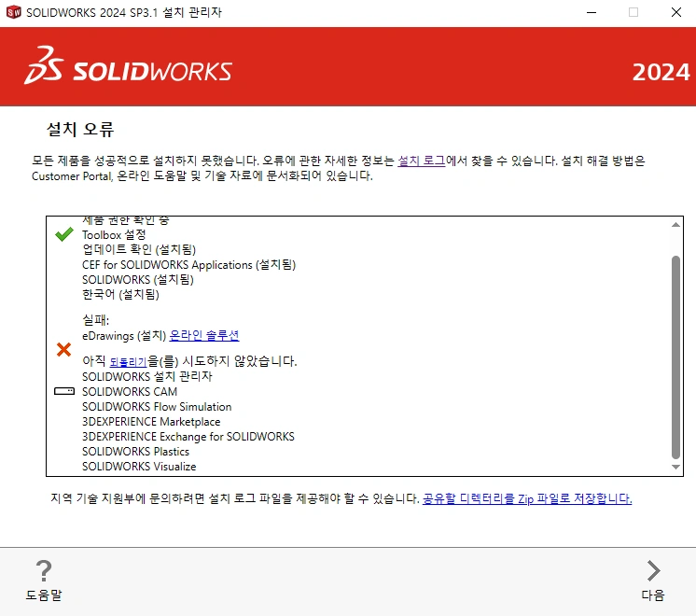Click the red X failure icon

click(x=64, y=349)
